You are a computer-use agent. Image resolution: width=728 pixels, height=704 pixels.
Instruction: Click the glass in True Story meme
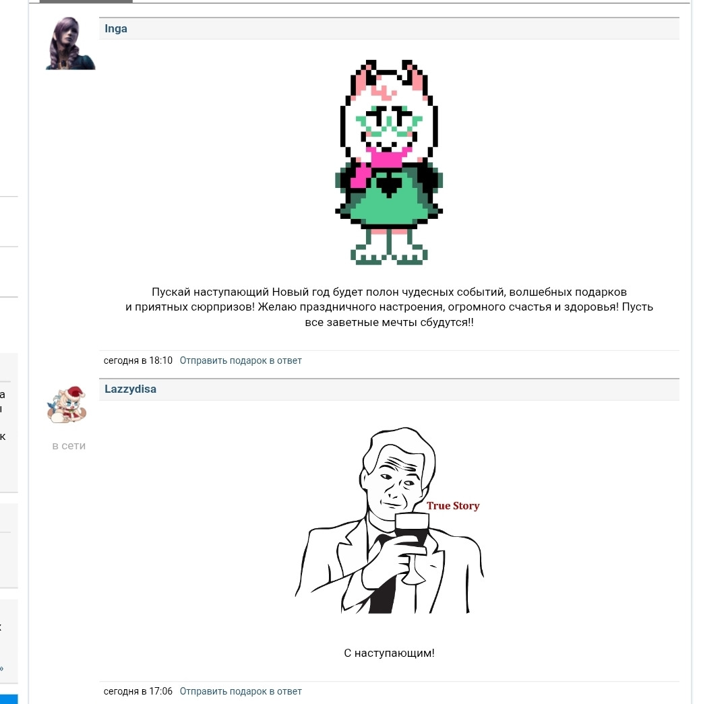pyautogui.click(x=411, y=548)
